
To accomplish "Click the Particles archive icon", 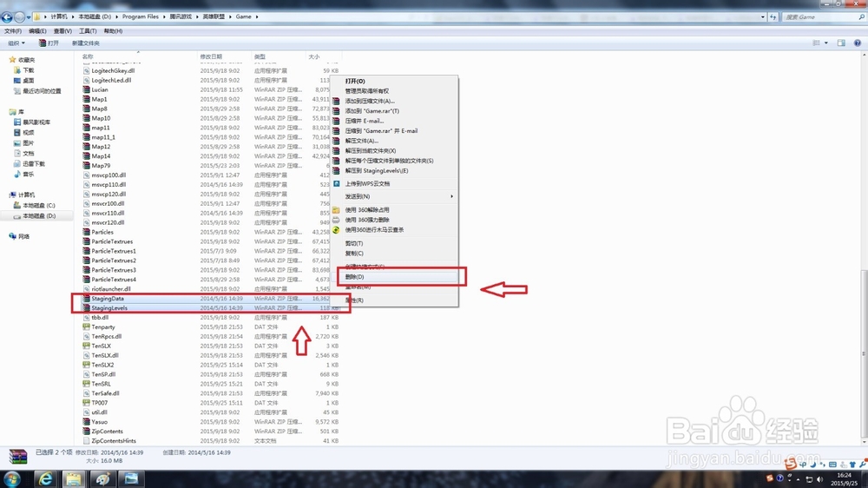I will [86, 232].
